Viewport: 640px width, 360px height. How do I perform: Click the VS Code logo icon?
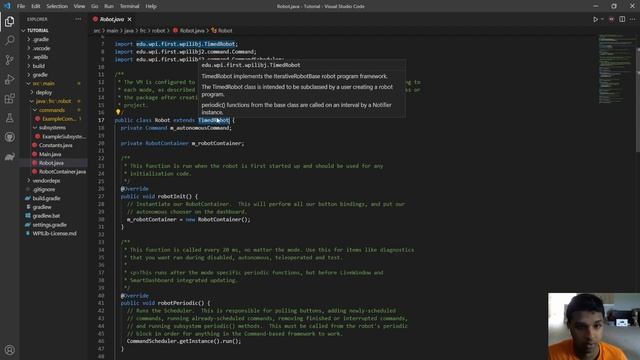[7, 6]
